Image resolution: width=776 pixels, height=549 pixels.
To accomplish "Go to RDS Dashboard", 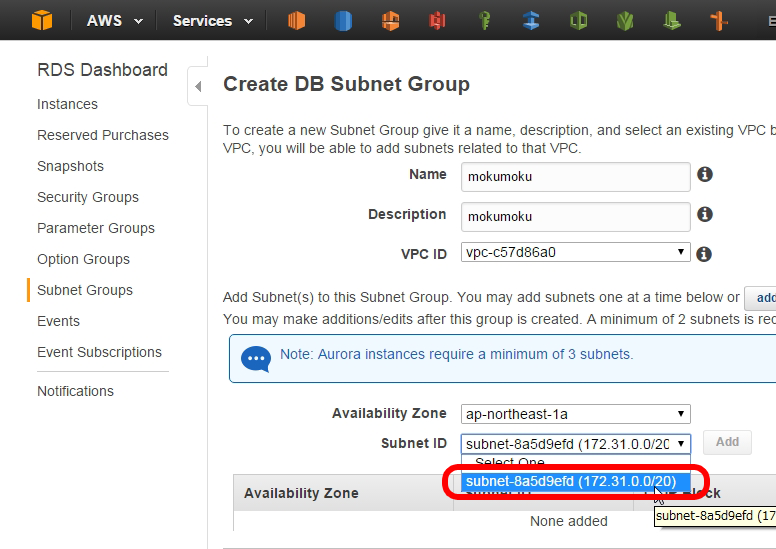I will click(x=102, y=70).
